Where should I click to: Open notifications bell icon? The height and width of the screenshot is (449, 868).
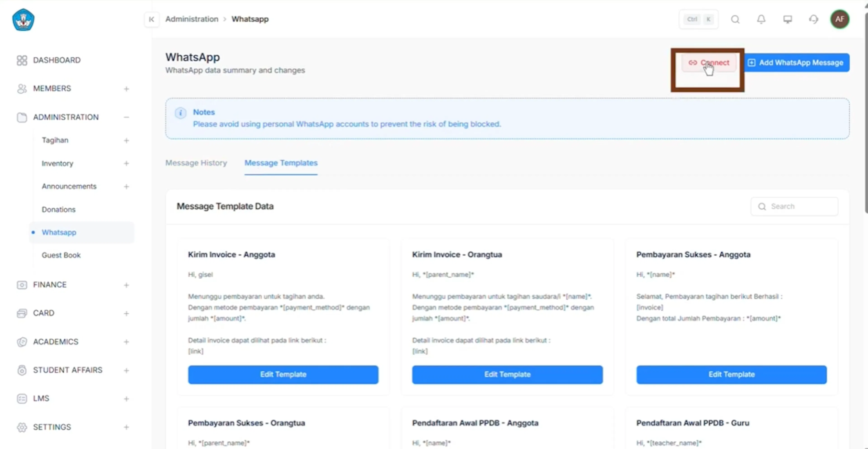[x=761, y=19]
